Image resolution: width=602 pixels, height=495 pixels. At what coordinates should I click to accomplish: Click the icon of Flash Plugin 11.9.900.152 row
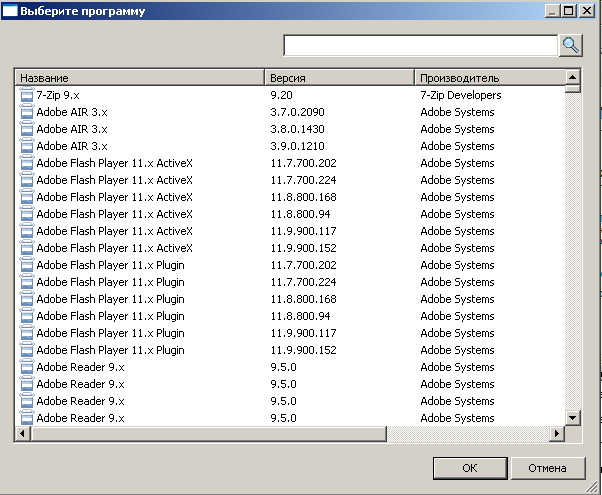[26, 350]
